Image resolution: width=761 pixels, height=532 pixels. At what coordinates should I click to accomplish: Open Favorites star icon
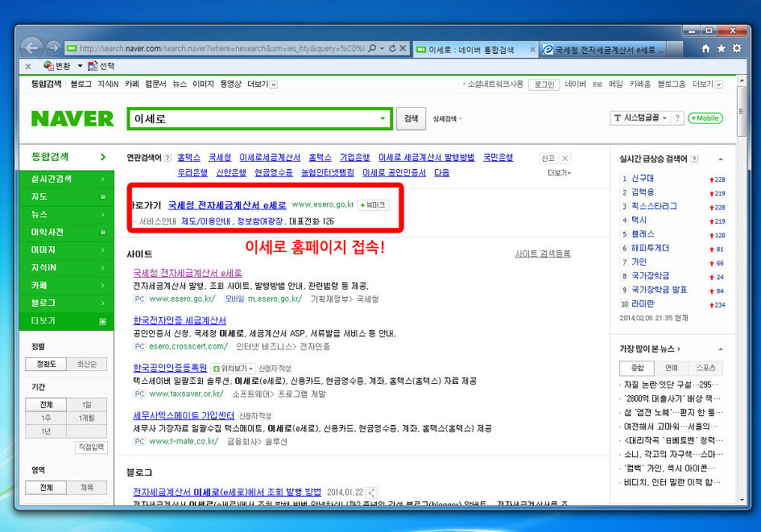coord(722,48)
